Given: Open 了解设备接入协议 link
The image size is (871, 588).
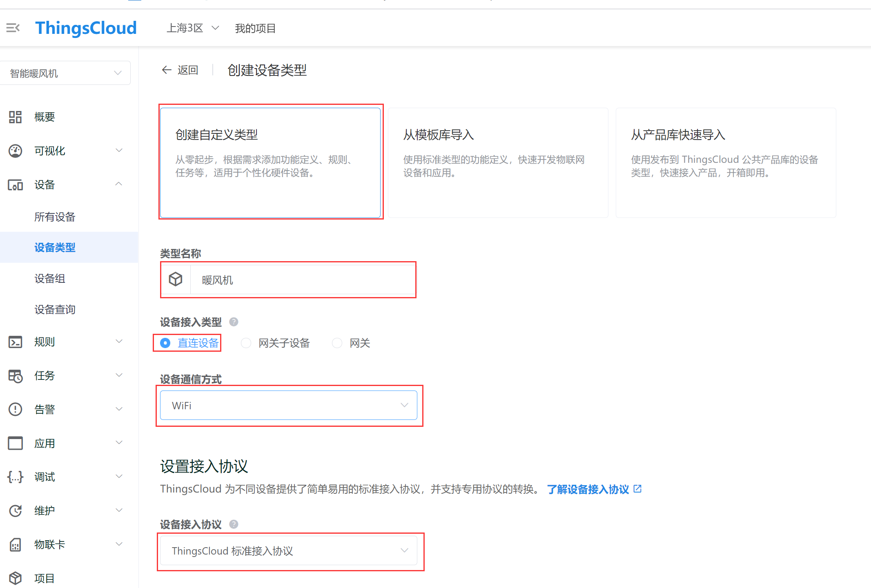Looking at the screenshot, I should pos(588,489).
